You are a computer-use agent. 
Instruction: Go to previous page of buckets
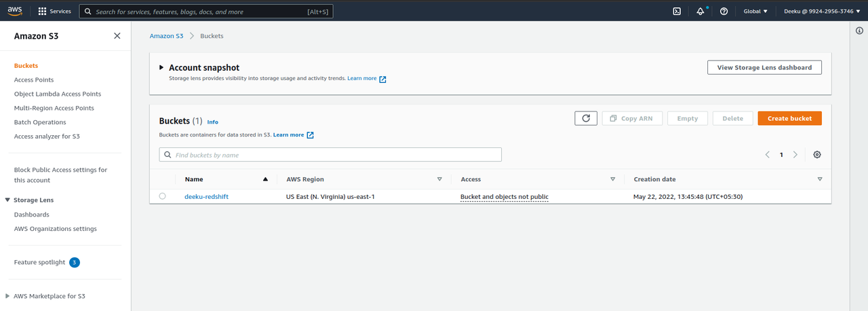[x=768, y=155]
